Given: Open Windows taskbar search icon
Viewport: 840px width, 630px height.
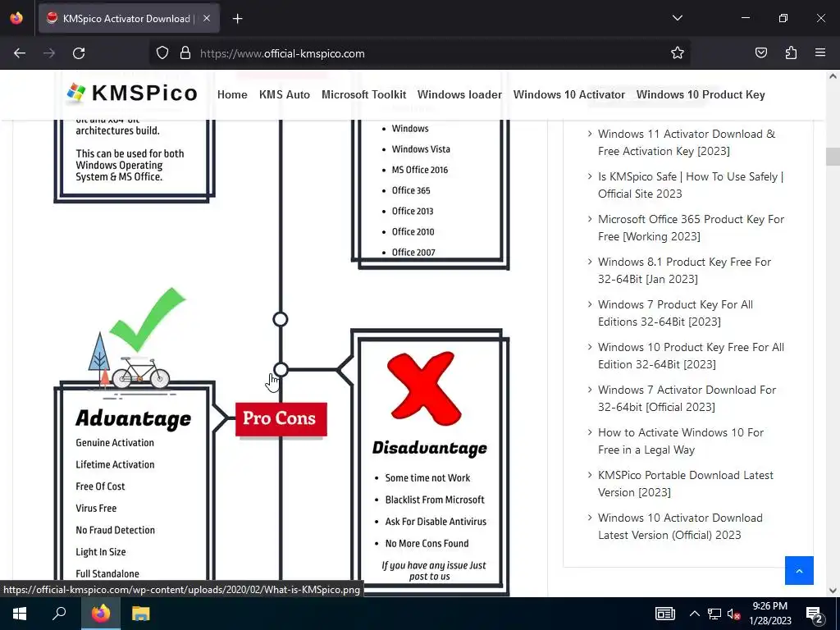Looking at the screenshot, I should click(59, 614).
